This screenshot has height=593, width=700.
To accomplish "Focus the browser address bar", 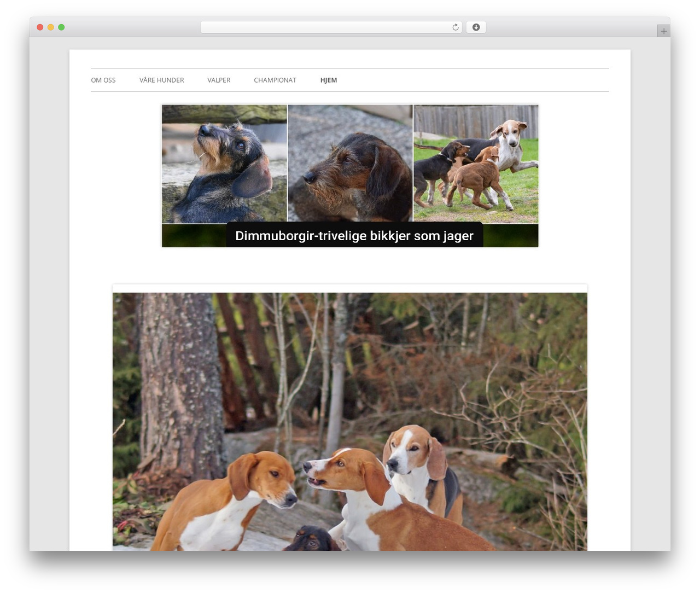I will 331,27.
